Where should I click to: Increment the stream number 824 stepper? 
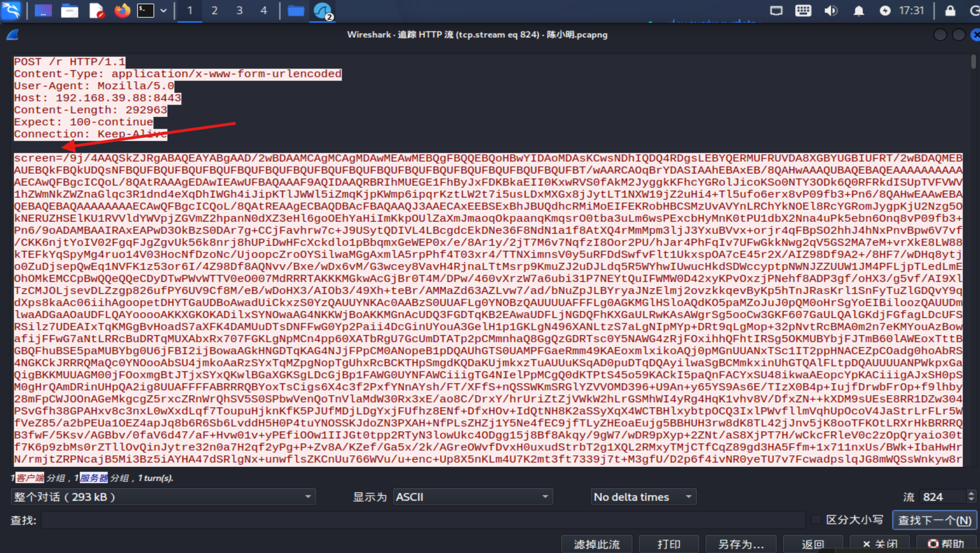pos(971,493)
